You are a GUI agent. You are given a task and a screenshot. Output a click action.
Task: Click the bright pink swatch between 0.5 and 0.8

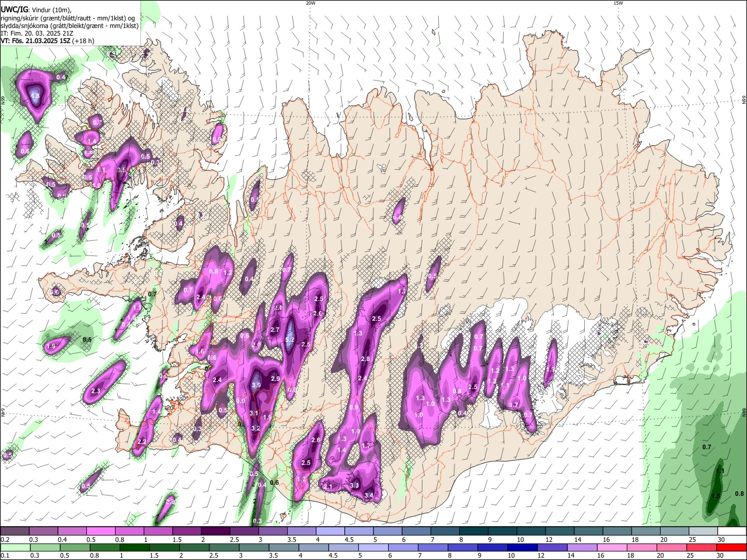pyautogui.click(x=100, y=531)
